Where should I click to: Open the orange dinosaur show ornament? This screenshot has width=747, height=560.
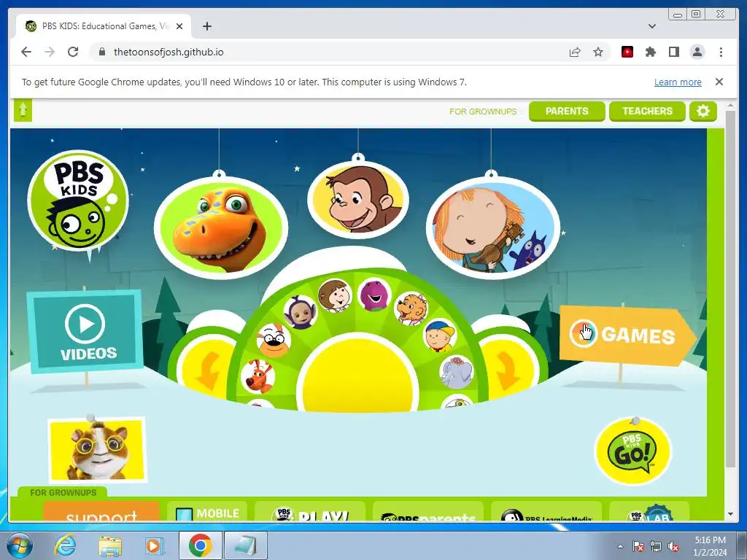(x=221, y=227)
